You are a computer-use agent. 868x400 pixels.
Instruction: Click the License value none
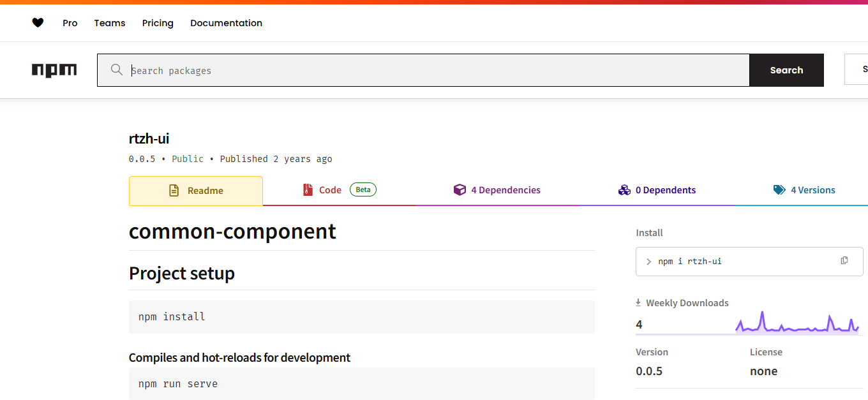point(764,371)
